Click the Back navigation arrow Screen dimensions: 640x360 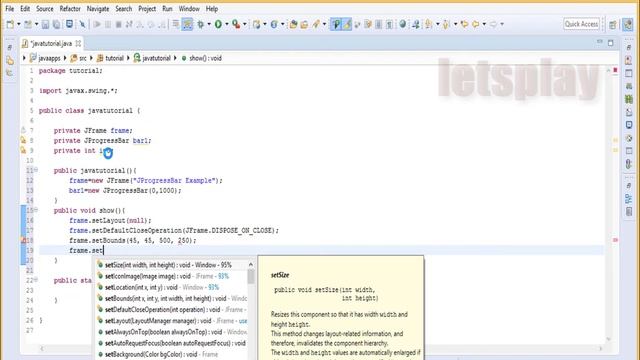click(476, 24)
